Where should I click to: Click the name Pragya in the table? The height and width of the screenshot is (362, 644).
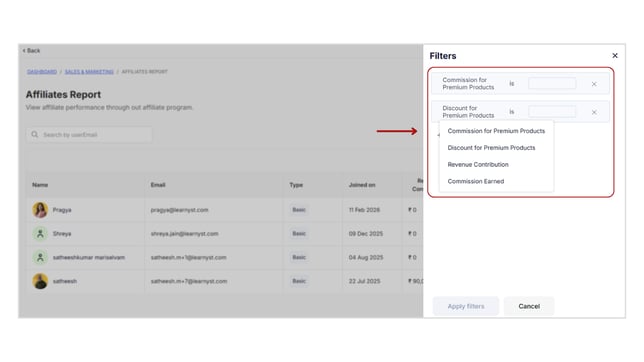[62, 210]
